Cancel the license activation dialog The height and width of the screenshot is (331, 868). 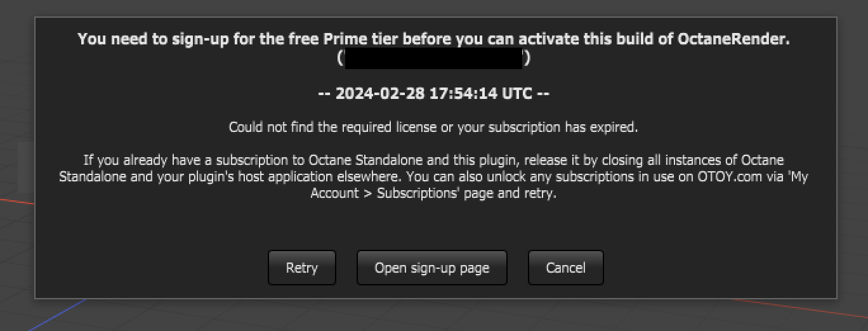(x=565, y=268)
